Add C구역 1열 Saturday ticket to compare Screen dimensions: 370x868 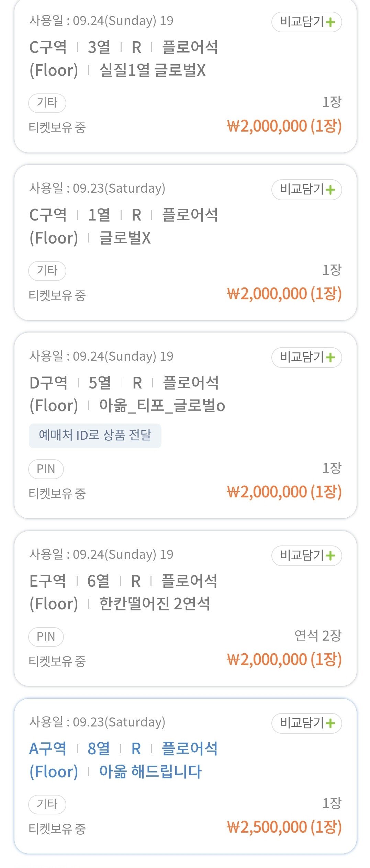pos(306,190)
